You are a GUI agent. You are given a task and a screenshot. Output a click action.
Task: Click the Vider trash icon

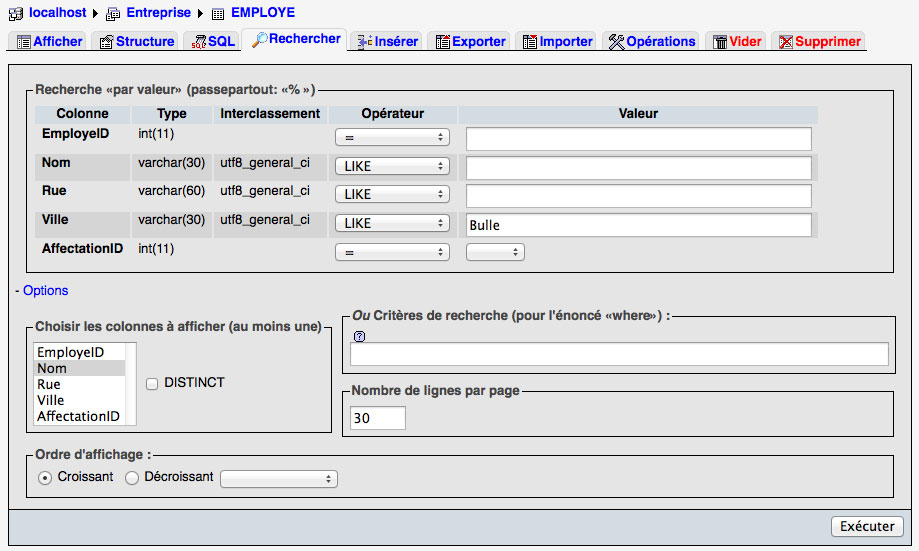click(x=720, y=42)
